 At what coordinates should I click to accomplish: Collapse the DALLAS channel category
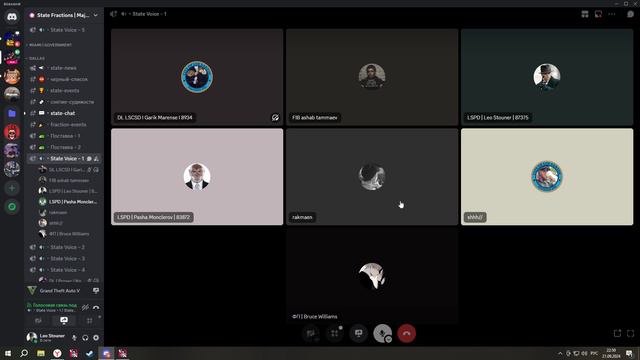37,58
